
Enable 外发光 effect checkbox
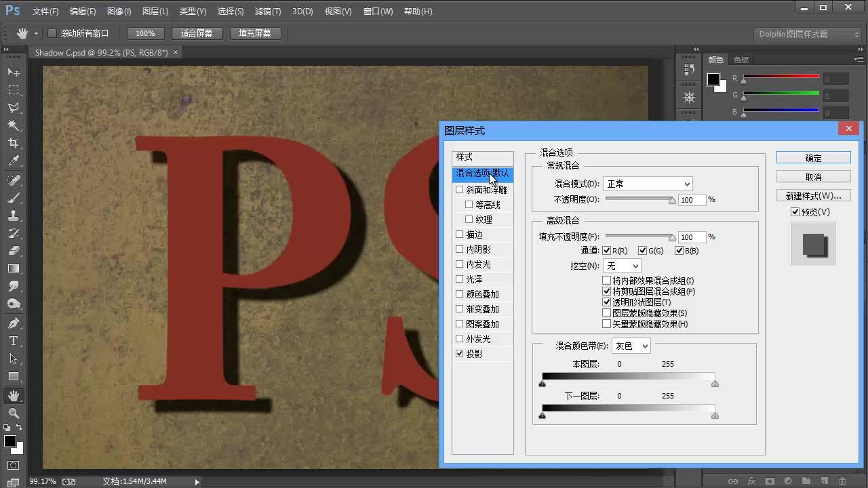tap(460, 339)
